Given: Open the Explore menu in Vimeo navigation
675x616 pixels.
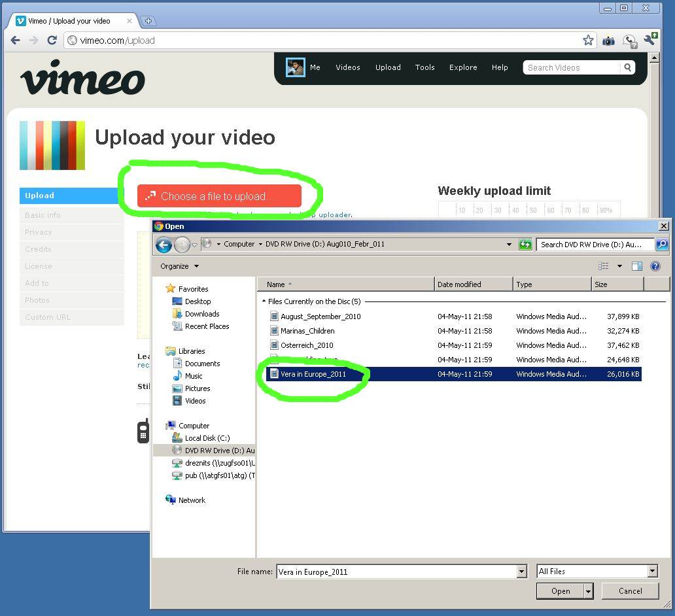Looking at the screenshot, I should coord(462,67).
